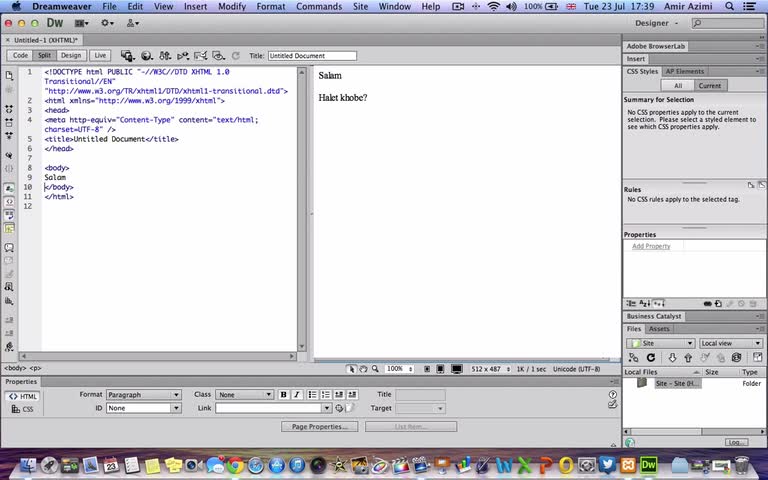Switch to Design view
This screenshot has height=480, width=768.
point(71,55)
